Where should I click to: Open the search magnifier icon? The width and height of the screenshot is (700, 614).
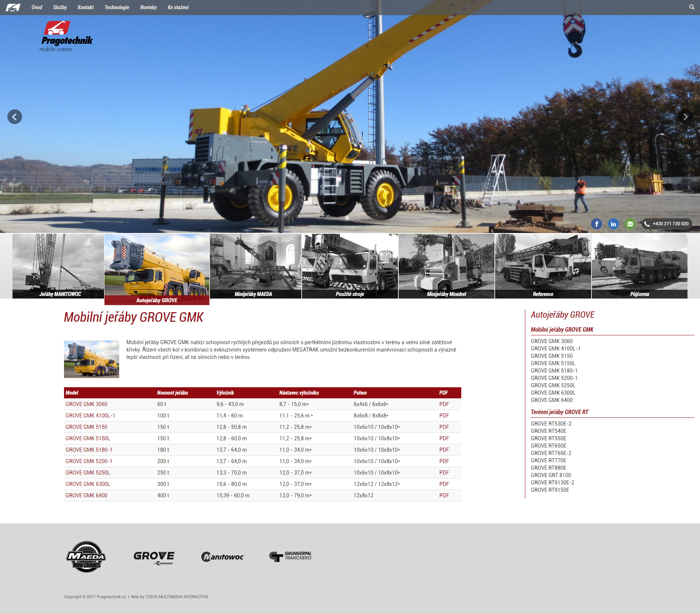tap(692, 7)
